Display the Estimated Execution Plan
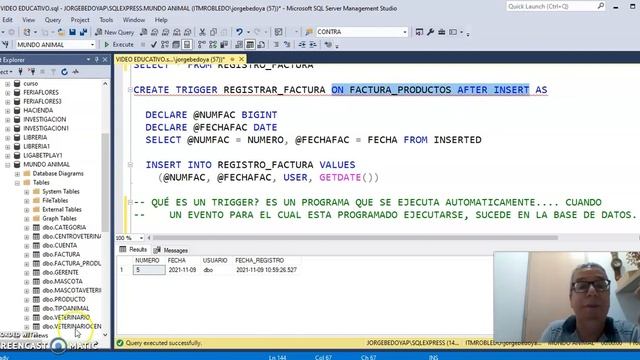The width and height of the screenshot is (640, 360). (x=165, y=44)
